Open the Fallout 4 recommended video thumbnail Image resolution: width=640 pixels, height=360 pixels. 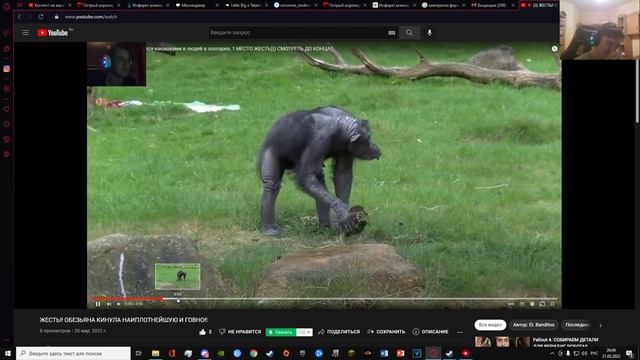click(502, 342)
